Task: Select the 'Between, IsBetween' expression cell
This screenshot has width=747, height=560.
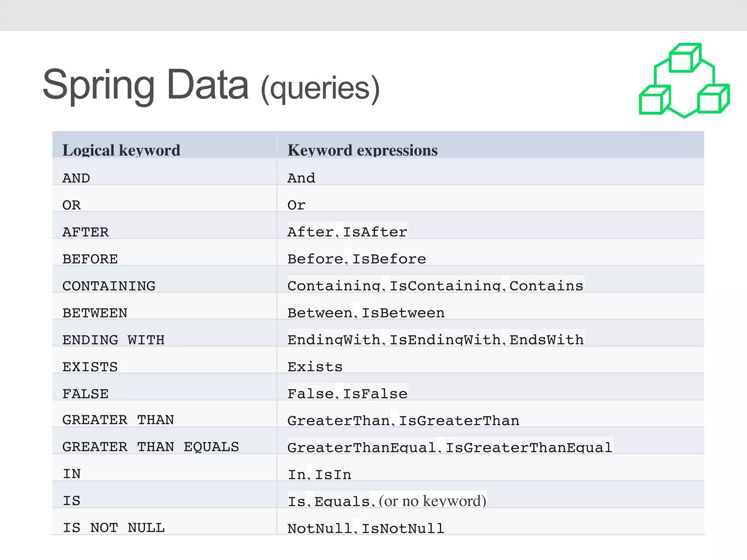Action: pos(491,306)
